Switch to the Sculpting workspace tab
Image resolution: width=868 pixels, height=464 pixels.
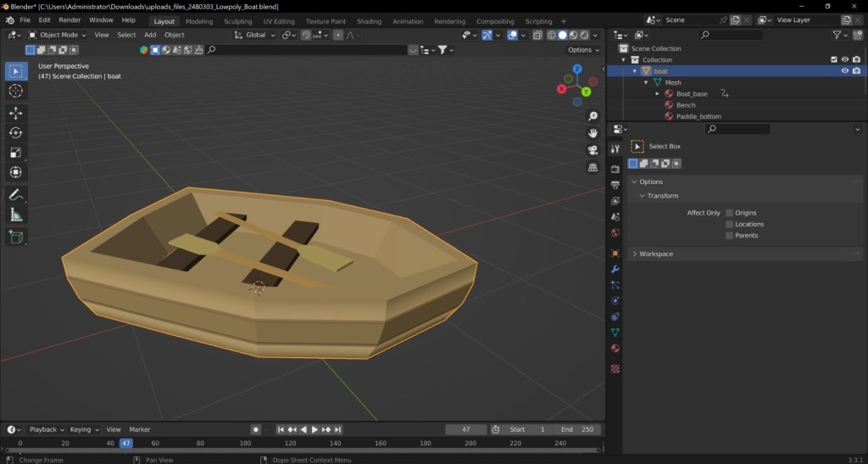[237, 21]
